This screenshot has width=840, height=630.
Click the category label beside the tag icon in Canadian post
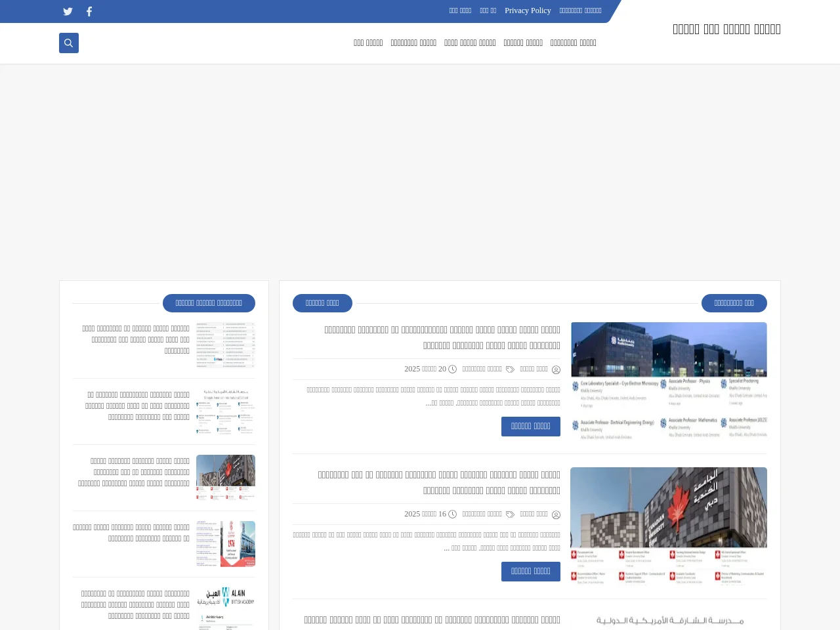(482, 514)
